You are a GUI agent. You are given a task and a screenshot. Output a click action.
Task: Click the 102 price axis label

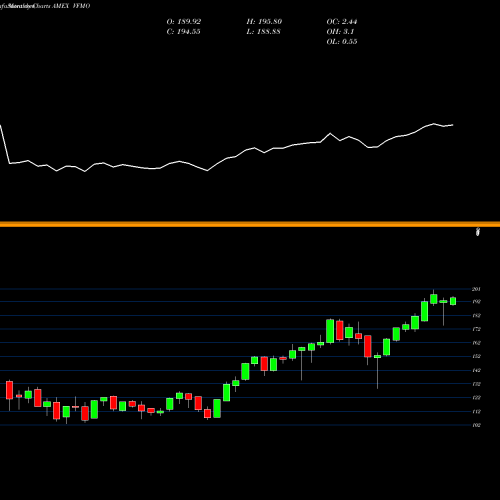tap(476, 425)
